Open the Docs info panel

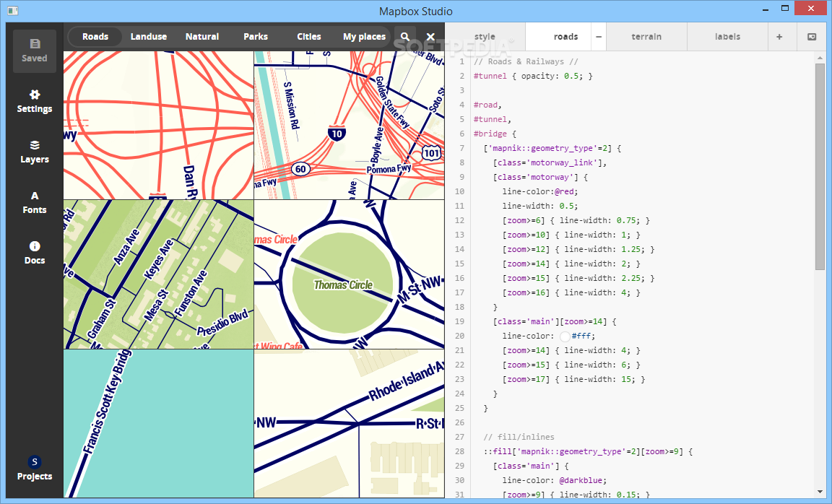click(x=35, y=253)
